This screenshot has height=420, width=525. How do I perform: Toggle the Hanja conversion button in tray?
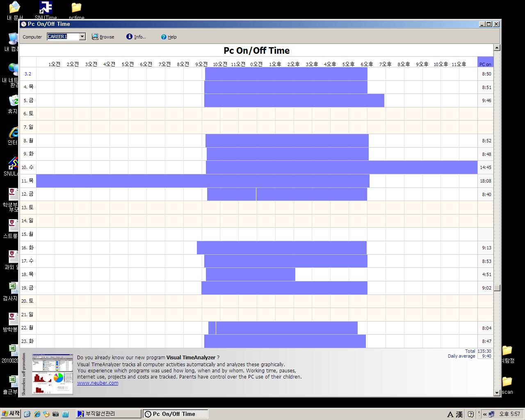(x=459, y=414)
